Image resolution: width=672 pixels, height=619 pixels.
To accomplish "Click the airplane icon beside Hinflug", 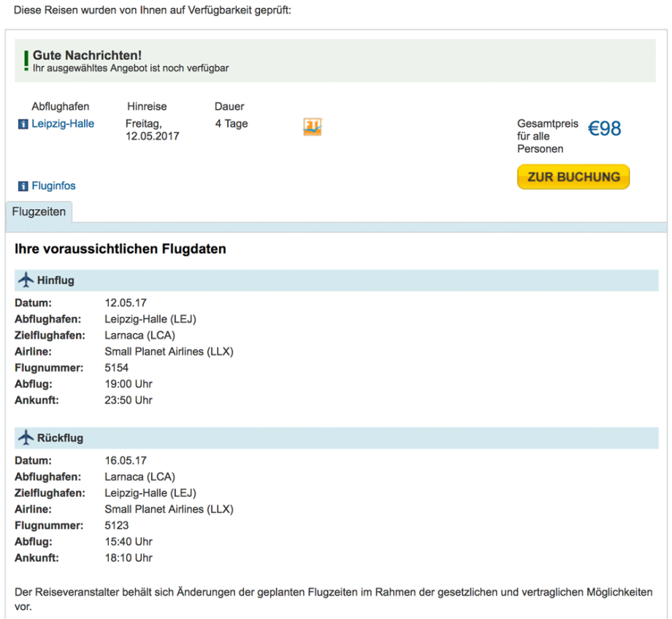I will coord(26,280).
